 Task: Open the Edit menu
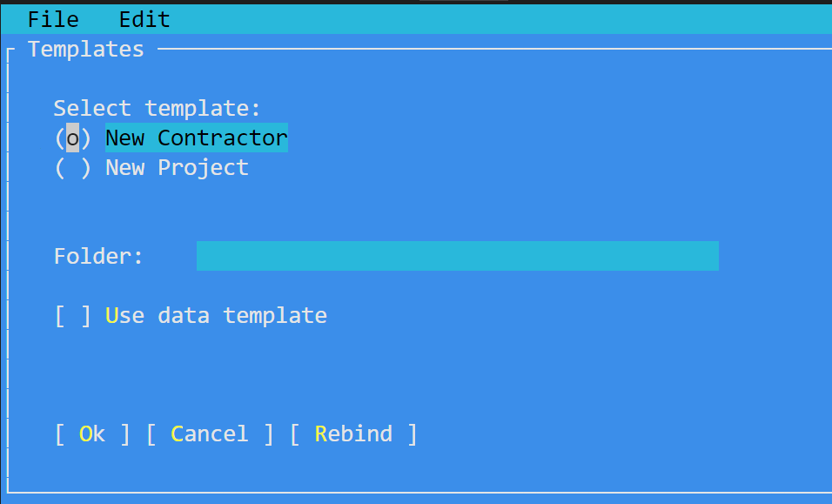[x=144, y=20]
